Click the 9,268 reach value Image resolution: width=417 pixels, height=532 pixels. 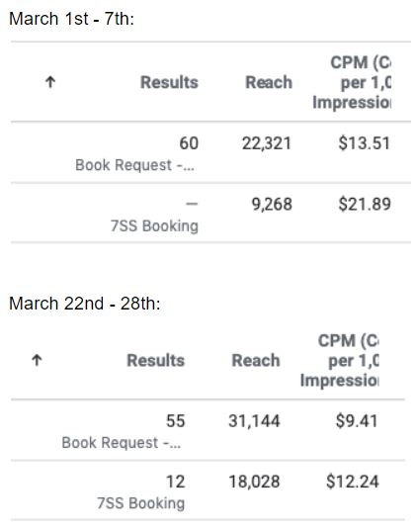(x=272, y=205)
